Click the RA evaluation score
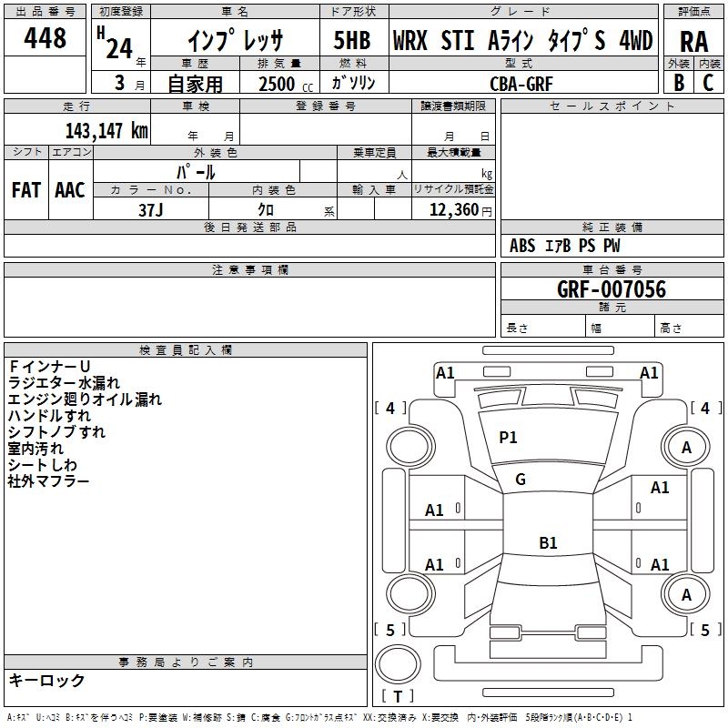728x728 pixels. tap(693, 42)
